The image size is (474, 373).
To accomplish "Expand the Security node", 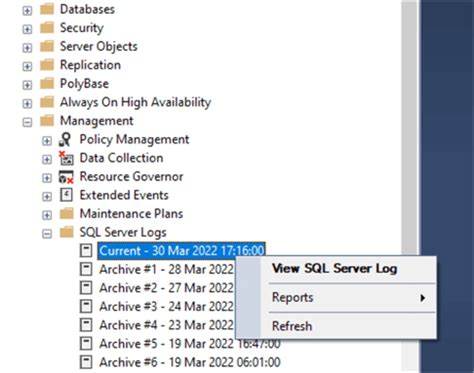I will pos(27,29).
